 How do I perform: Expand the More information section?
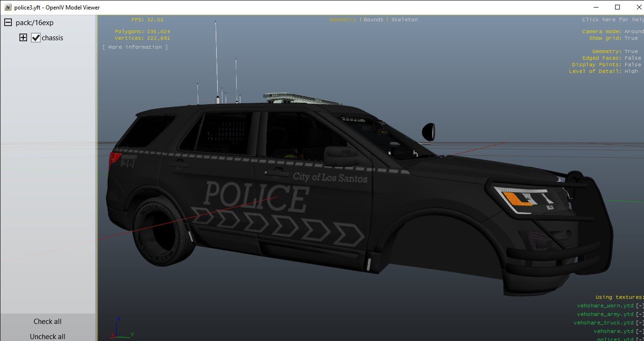(135, 47)
